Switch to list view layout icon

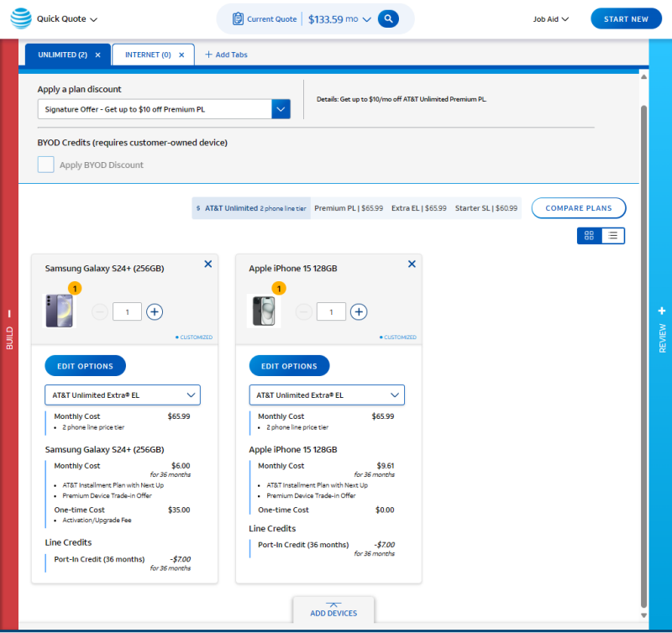click(613, 236)
